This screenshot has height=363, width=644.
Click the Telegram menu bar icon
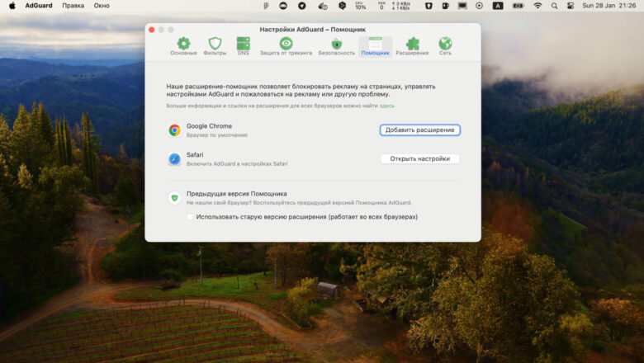point(302,6)
